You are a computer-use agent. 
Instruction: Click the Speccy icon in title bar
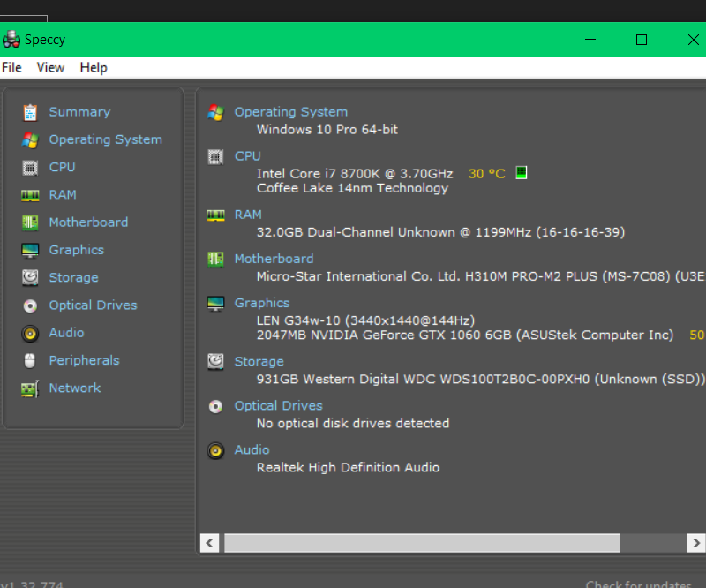pos(11,39)
